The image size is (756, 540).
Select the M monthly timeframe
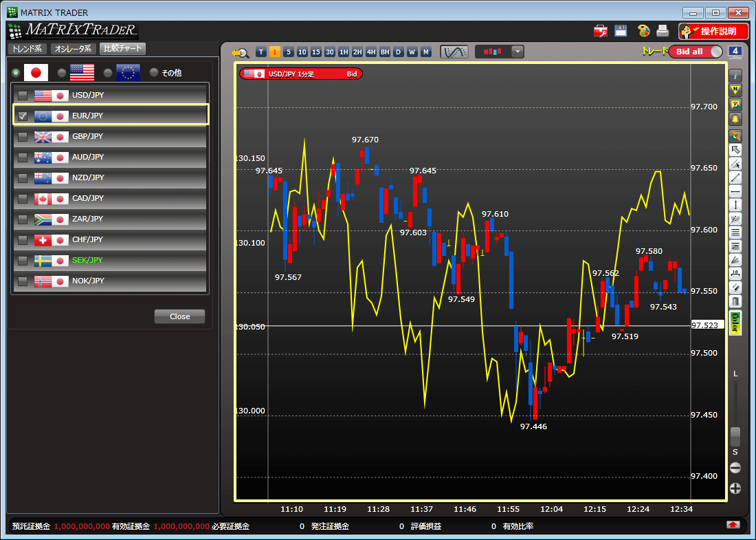(x=425, y=52)
